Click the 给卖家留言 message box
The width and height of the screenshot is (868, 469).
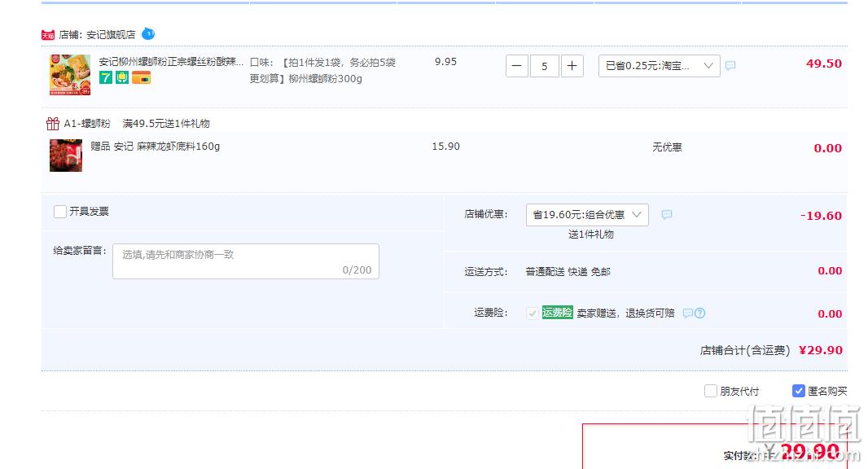click(x=246, y=261)
